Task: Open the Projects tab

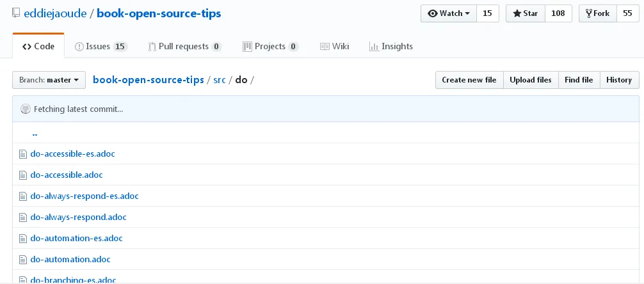Action: pyautogui.click(x=270, y=47)
